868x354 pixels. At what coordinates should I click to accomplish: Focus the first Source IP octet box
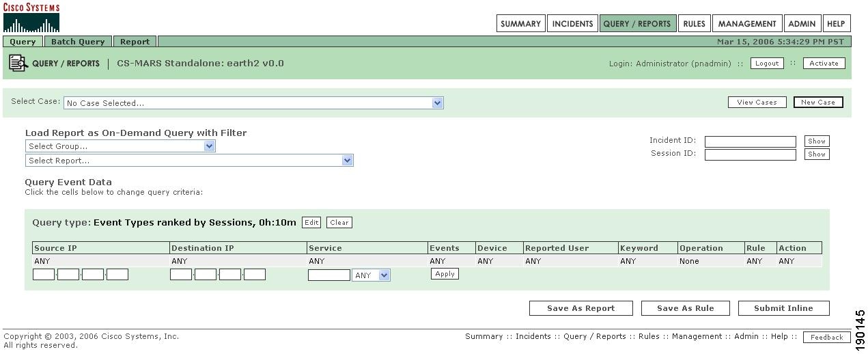[x=44, y=275]
